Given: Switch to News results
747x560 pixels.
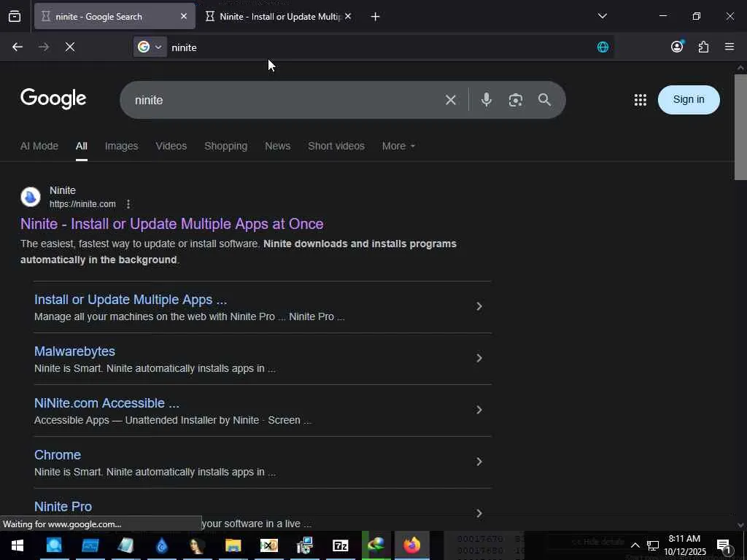Looking at the screenshot, I should point(278,146).
